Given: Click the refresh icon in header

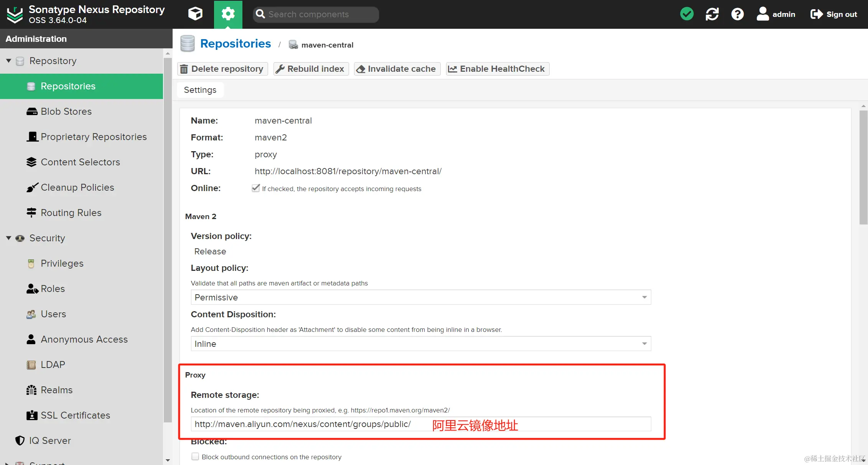Looking at the screenshot, I should click(712, 14).
